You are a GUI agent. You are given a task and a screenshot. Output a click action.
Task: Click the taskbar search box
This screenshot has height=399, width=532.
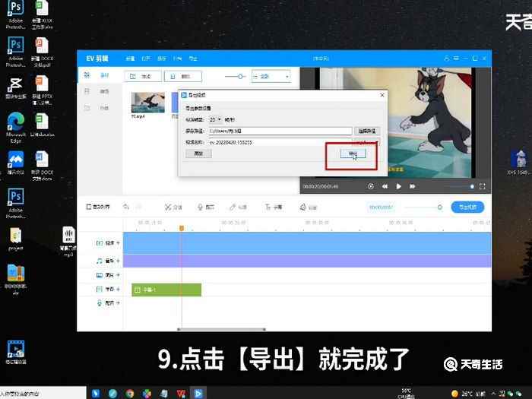pyautogui.click(x=43, y=393)
